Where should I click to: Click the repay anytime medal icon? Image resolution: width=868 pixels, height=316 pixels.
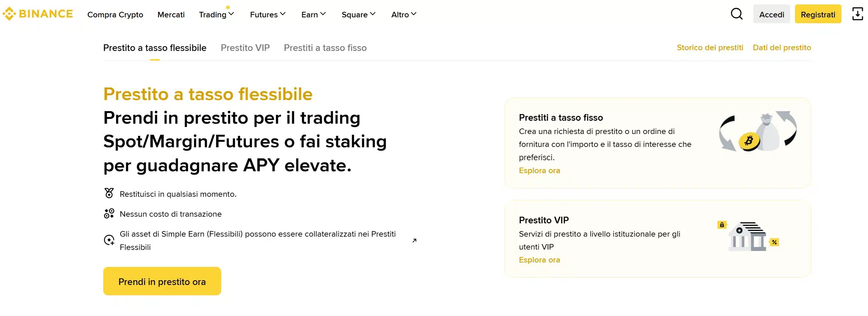click(108, 193)
